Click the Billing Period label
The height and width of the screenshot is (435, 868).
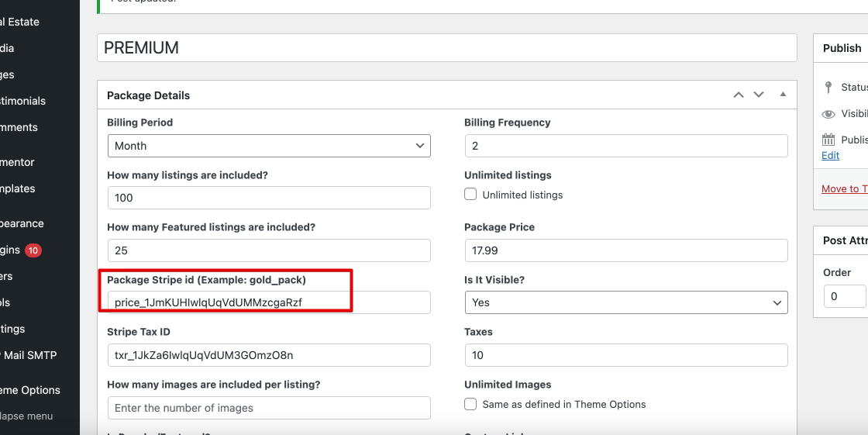[x=140, y=123]
